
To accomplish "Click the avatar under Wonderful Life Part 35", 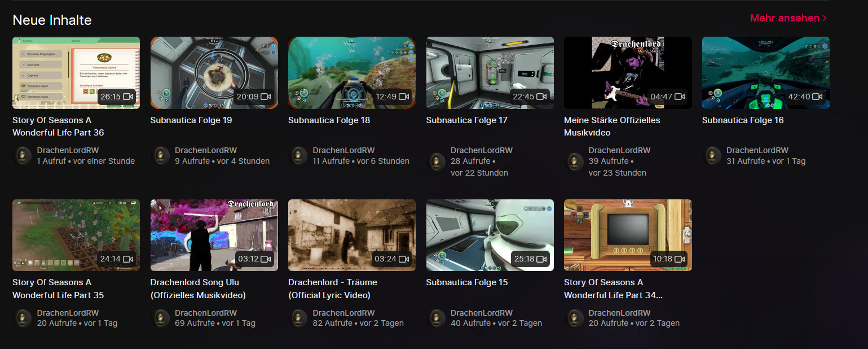I will (23, 318).
